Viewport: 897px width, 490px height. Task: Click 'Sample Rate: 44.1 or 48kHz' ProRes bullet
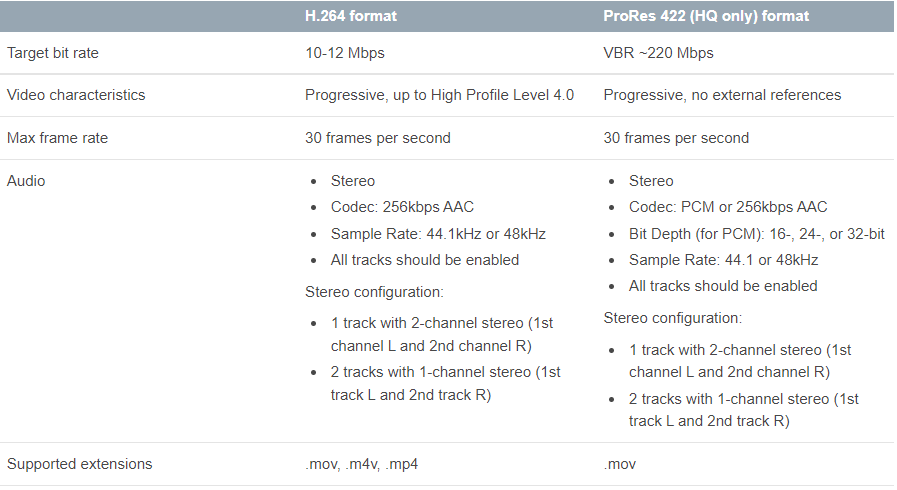[723, 260]
